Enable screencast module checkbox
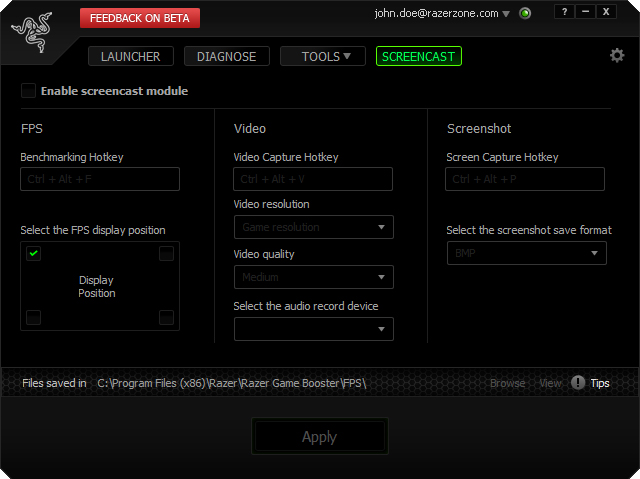640x479 pixels. click(x=28, y=91)
